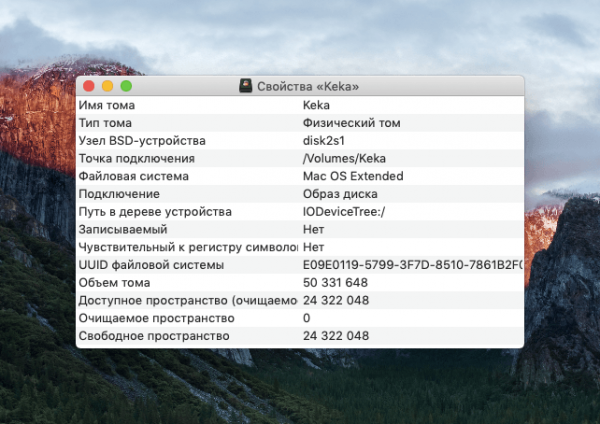The height and width of the screenshot is (424, 600).
Task: Select the label Подключение
Action: pyautogui.click(x=119, y=194)
